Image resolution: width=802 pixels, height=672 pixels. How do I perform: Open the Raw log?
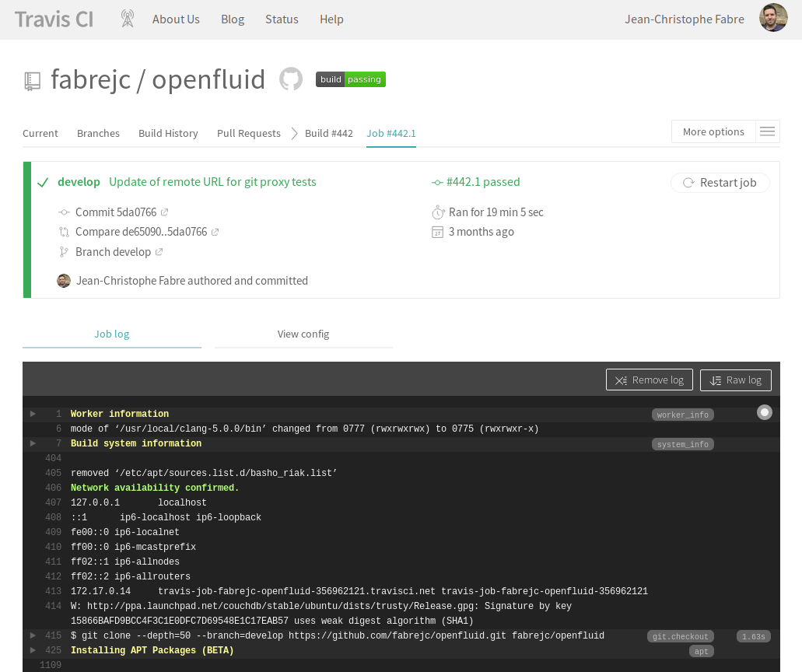point(736,380)
